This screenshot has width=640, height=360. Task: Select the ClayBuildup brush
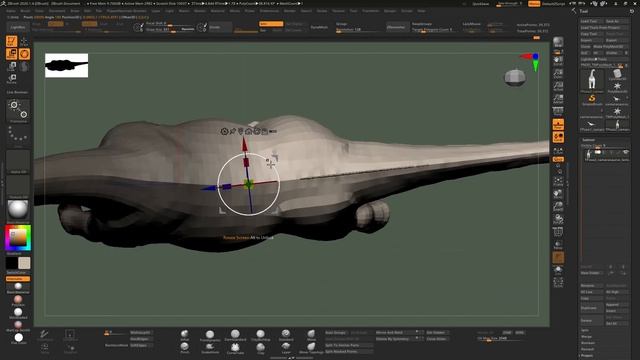[x=260, y=335]
